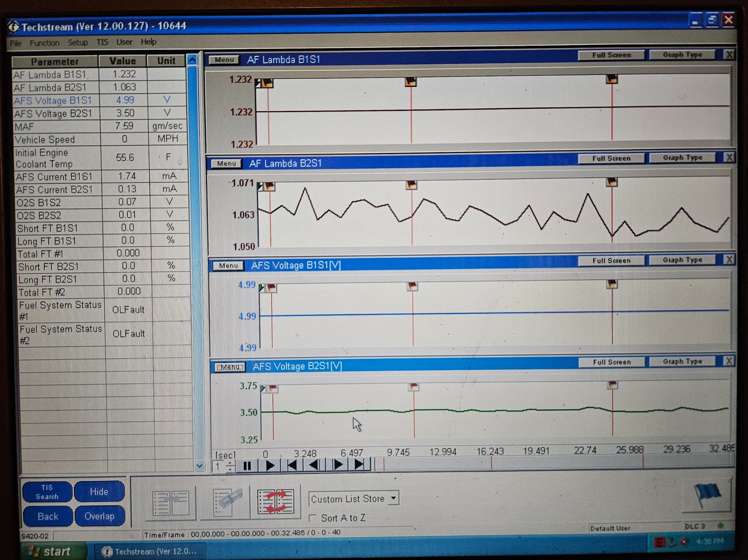Image resolution: width=748 pixels, height=560 pixels.
Task: Select the MAF parameter row
Action: (100, 126)
